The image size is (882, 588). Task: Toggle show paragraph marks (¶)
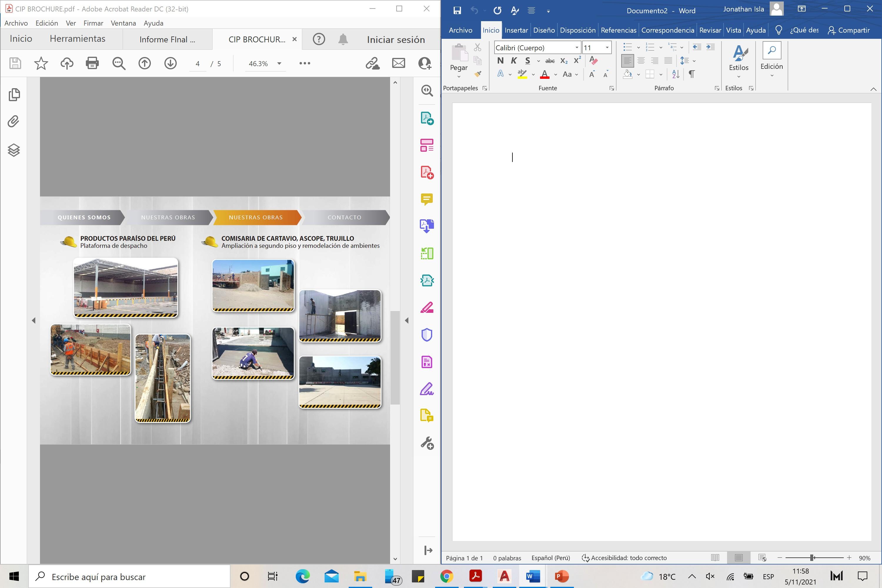pos(692,74)
